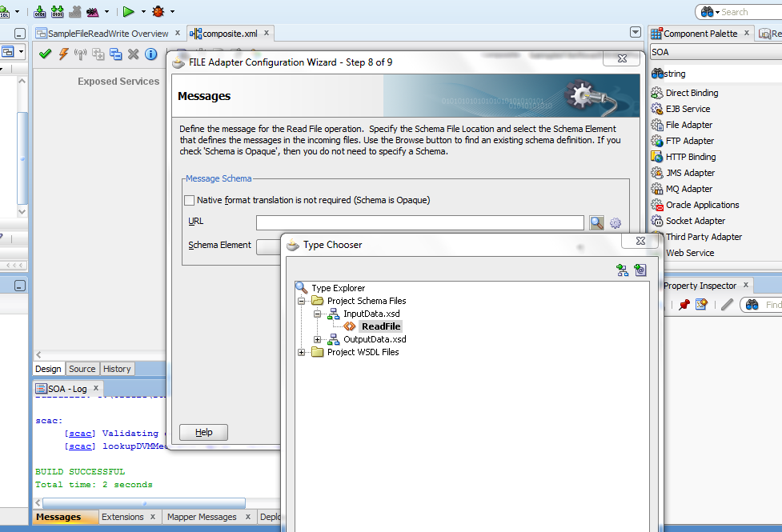Click first scac link in log
The image size is (782, 532).
[80, 434]
